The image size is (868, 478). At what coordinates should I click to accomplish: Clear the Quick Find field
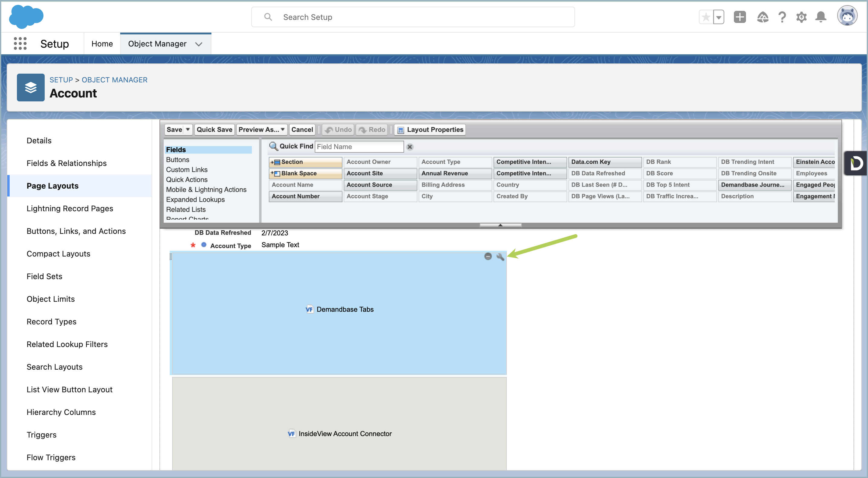coord(410,147)
